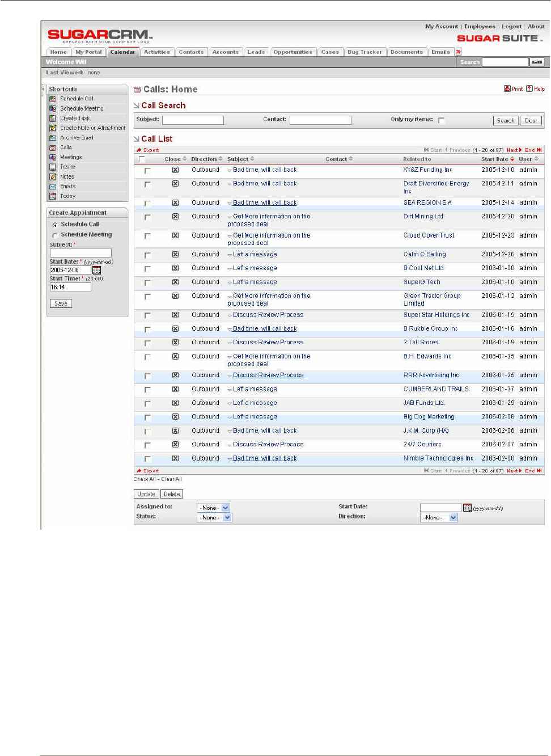Click the Contact search field
The height and width of the screenshot is (756, 551).
(320, 120)
